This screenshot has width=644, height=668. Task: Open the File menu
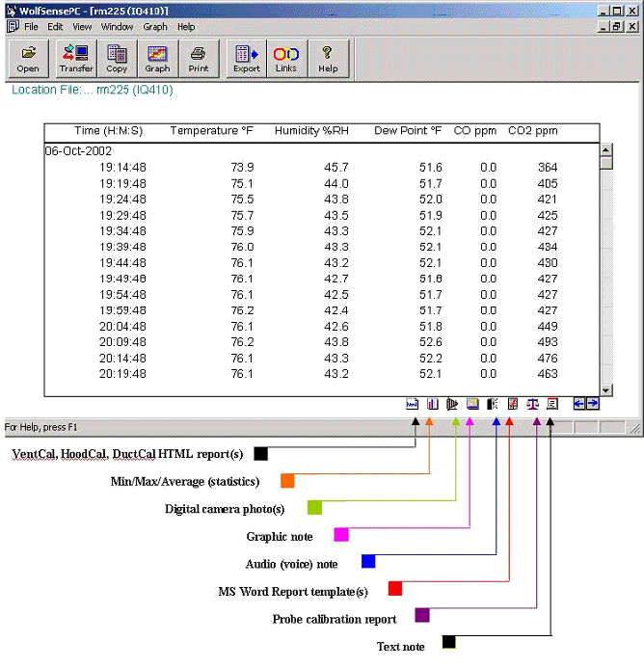pos(31,27)
